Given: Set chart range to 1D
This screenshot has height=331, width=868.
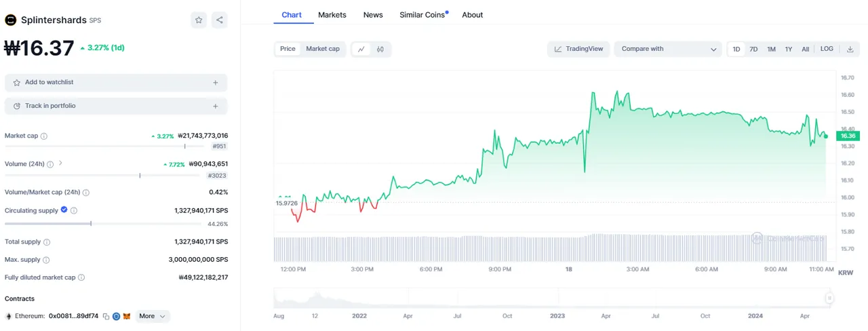Looking at the screenshot, I should 736,49.
